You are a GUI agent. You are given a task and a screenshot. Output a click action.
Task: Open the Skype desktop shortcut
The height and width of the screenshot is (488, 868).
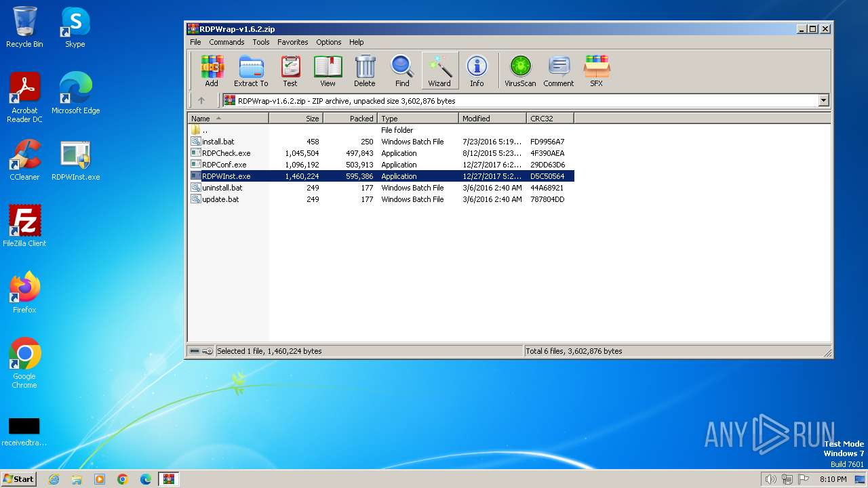pos(75,27)
